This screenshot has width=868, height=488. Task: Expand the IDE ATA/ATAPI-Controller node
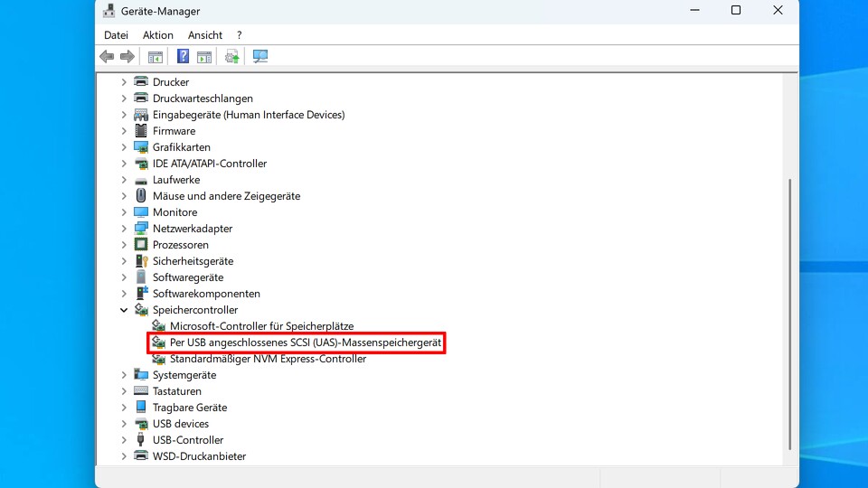tap(124, 164)
